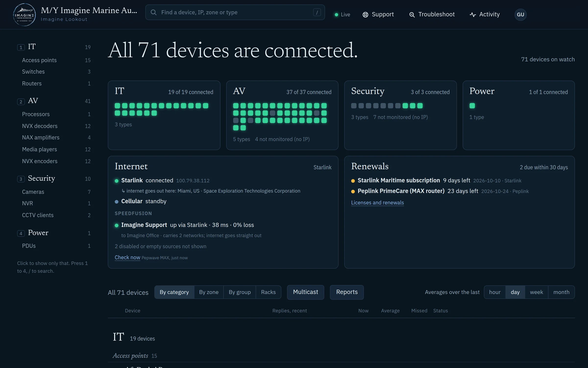Set averages period to day
This screenshot has width=588, height=368.
(x=515, y=292)
